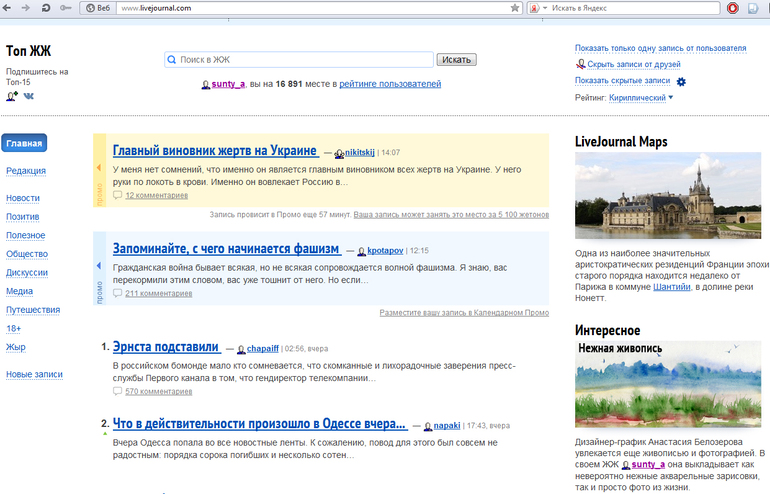
Task: Click the browser panel icon at far right
Action: click(753, 8)
